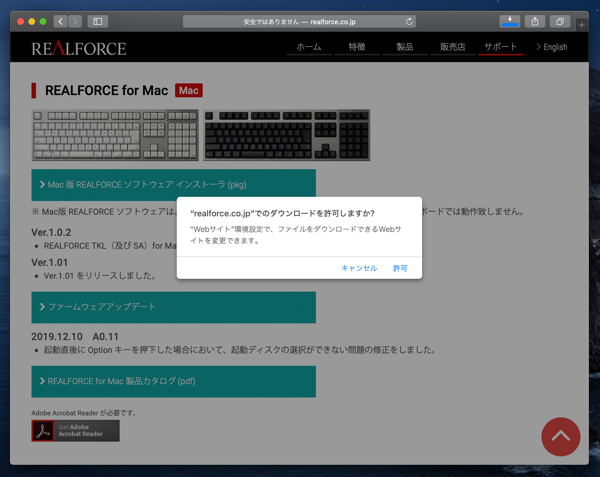Image resolution: width=600 pixels, height=477 pixels.
Task: Click the REALFORCE logo
Action: pyautogui.click(x=79, y=48)
